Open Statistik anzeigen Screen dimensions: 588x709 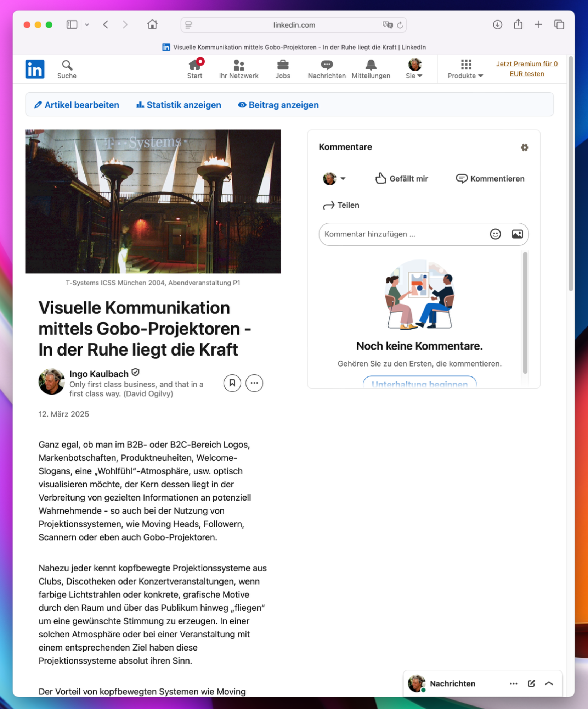[x=179, y=105]
